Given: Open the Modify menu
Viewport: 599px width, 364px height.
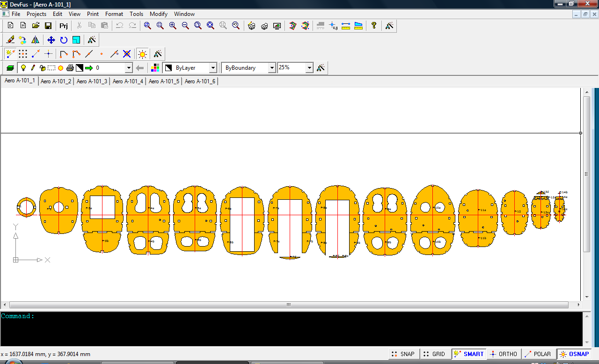Looking at the screenshot, I should 159,14.
